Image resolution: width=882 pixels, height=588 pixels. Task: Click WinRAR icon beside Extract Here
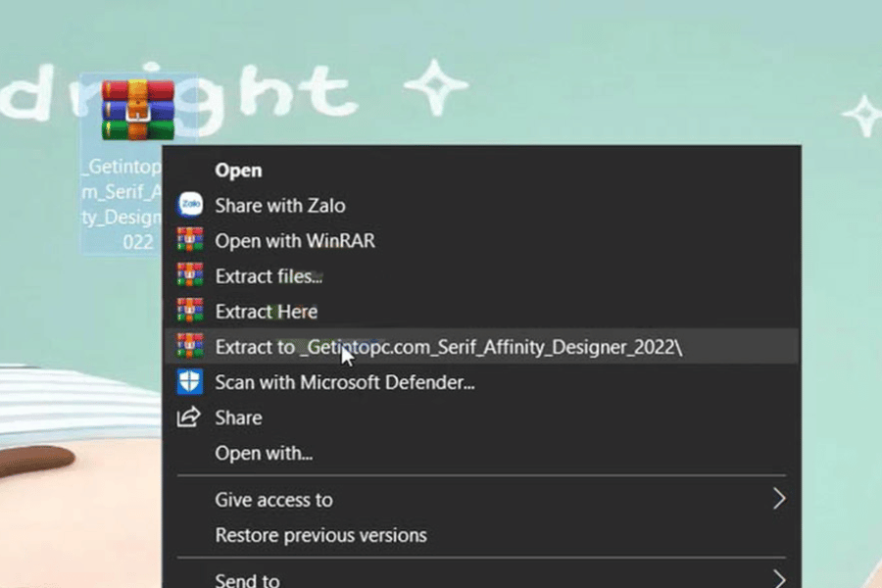point(189,312)
